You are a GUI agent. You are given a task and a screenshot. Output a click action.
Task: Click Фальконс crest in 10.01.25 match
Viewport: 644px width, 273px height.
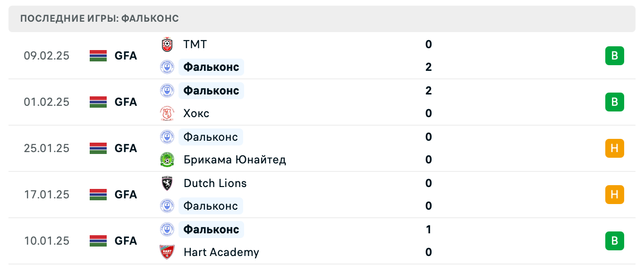pos(167,230)
